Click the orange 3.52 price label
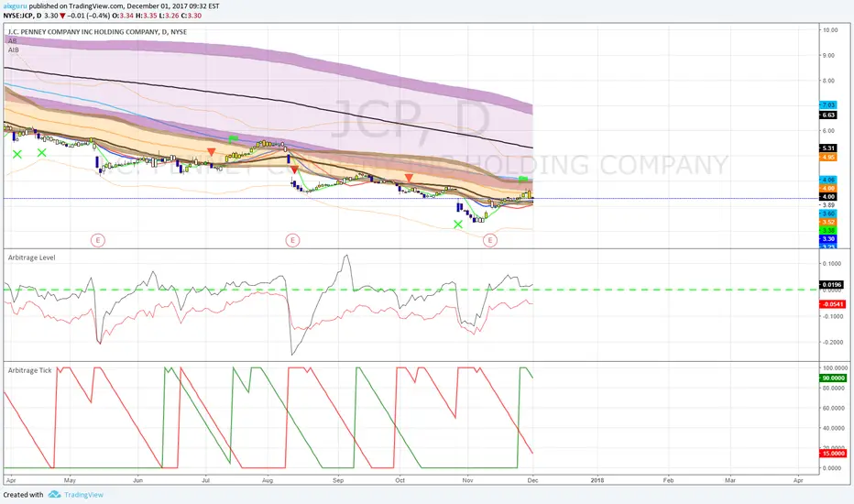This screenshot has width=854, height=504. [x=827, y=222]
